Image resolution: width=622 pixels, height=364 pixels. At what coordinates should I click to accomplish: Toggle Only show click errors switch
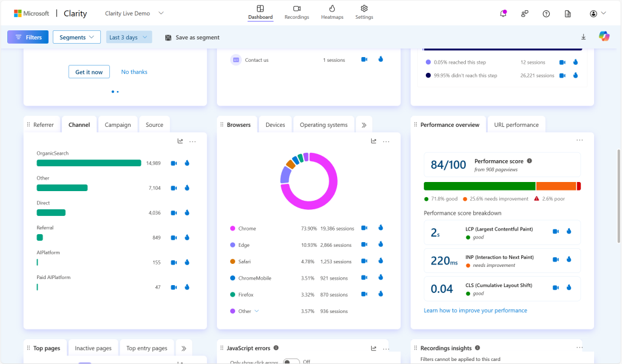292,362
